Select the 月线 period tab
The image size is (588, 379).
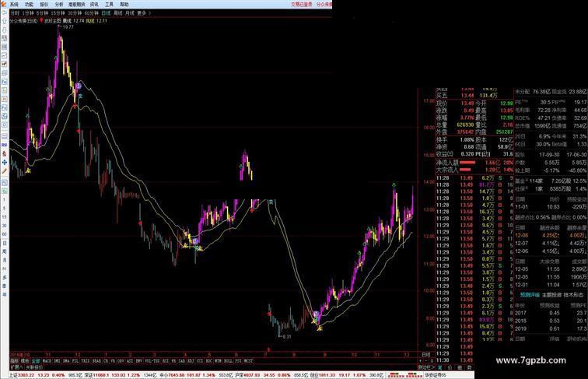(129, 12)
